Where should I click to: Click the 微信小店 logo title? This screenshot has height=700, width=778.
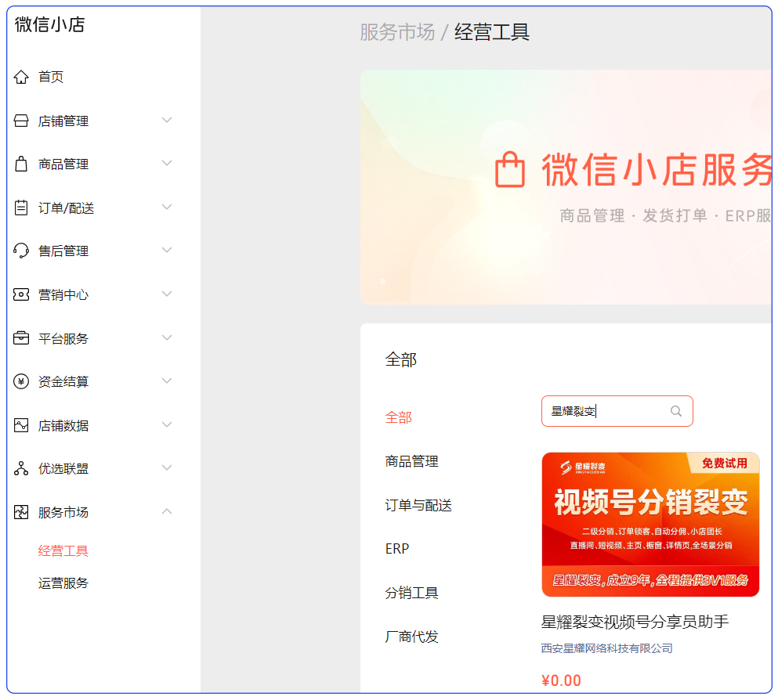coord(49,24)
